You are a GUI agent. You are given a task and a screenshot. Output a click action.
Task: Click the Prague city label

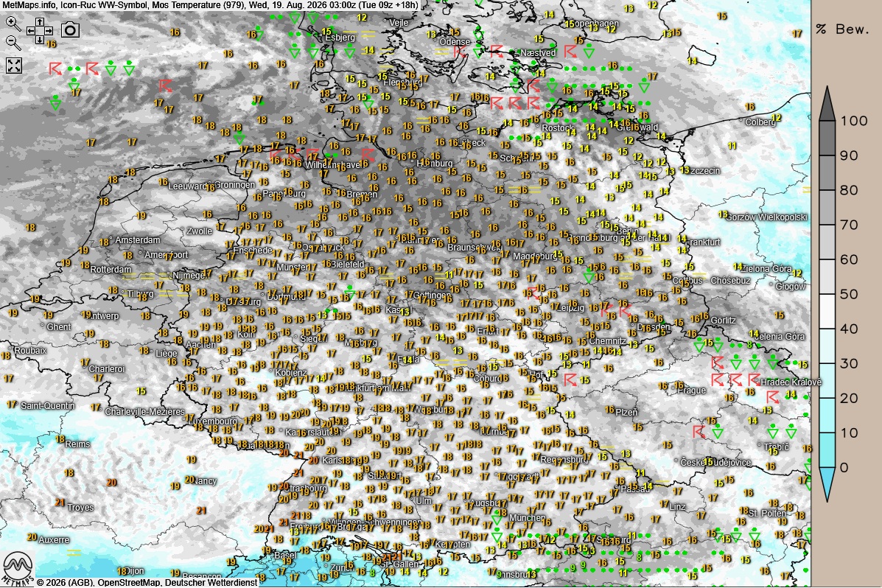[x=691, y=390]
